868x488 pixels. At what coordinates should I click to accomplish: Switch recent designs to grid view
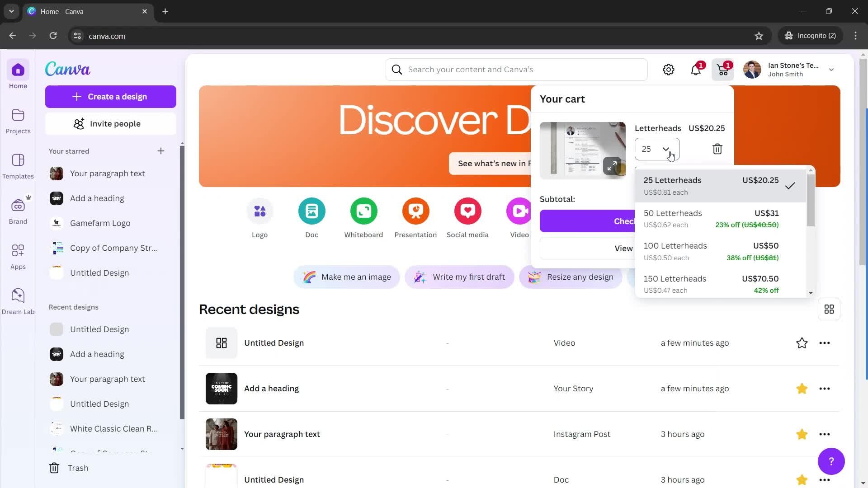(x=829, y=309)
